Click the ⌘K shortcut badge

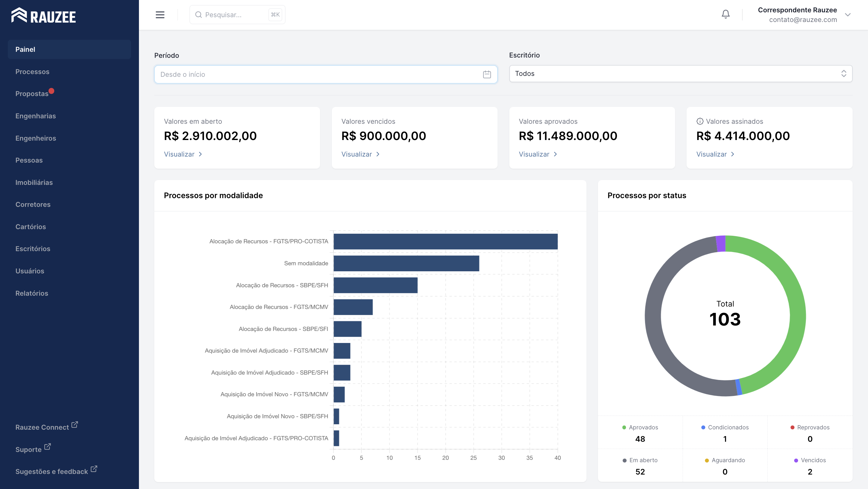[275, 15]
